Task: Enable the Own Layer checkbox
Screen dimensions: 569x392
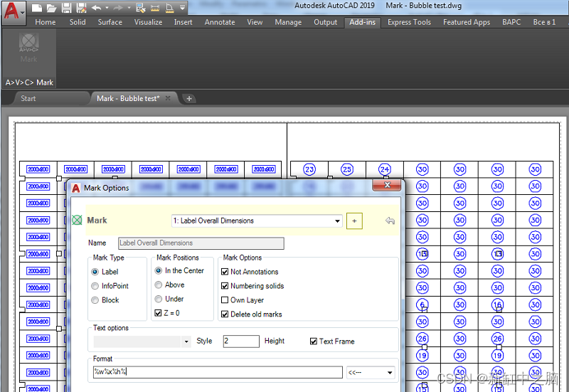Action: coord(225,300)
